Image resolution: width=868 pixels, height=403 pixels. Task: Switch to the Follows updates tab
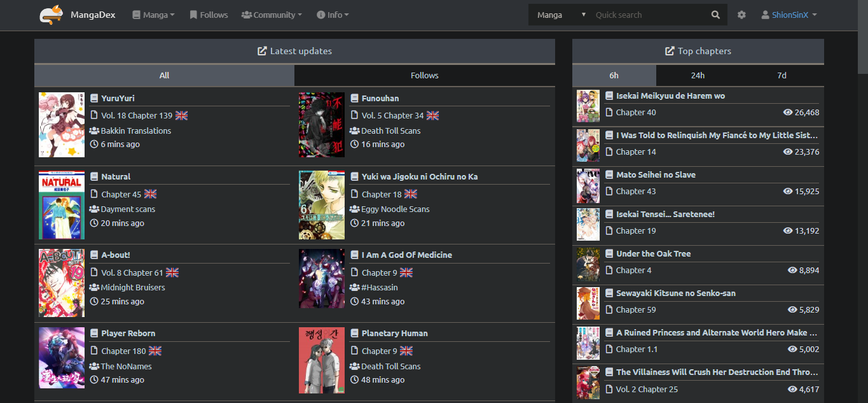tap(425, 75)
